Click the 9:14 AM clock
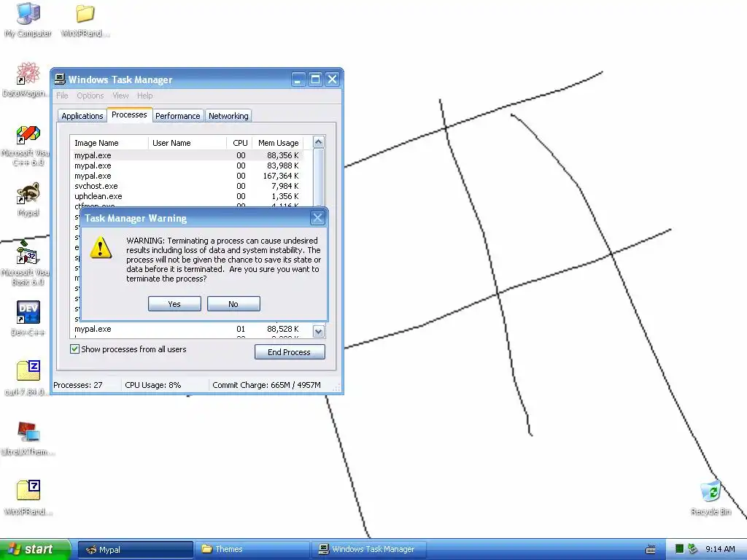The height and width of the screenshot is (560, 747). pos(720,549)
